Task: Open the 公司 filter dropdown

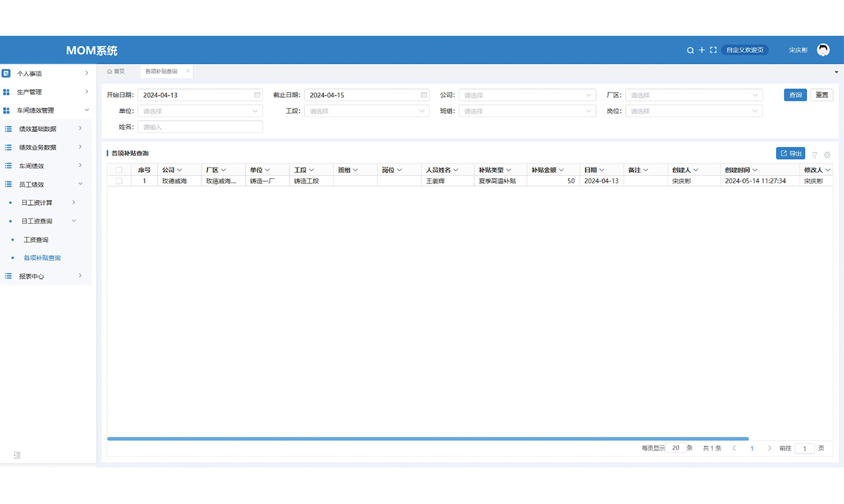Action: [527, 95]
